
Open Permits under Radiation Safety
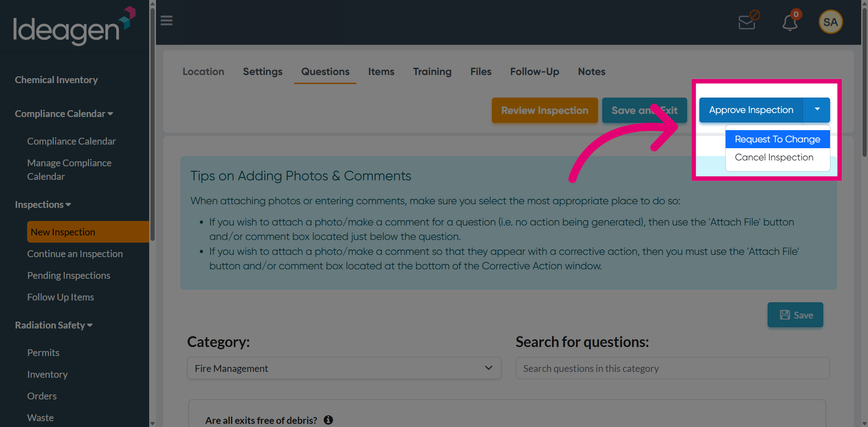43,353
